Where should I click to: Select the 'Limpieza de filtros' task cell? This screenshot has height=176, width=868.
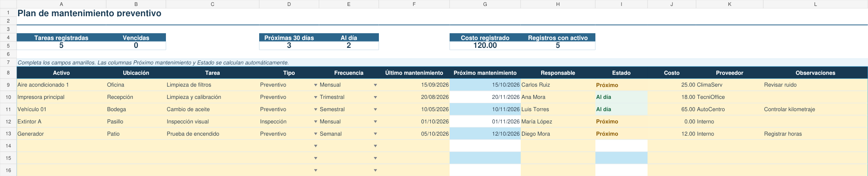pos(213,85)
